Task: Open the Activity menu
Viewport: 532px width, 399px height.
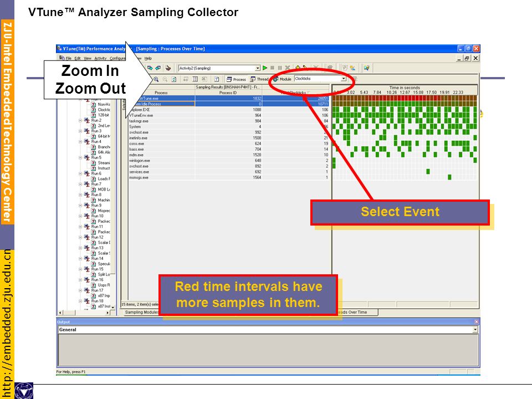Action: pyautogui.click(x=100, y=58)
